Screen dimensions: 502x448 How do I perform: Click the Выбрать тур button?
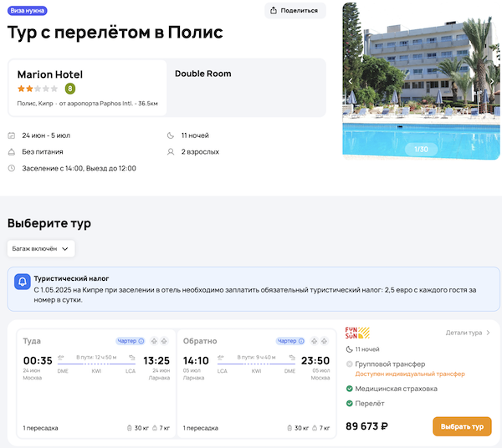click(x=462, y=426)
